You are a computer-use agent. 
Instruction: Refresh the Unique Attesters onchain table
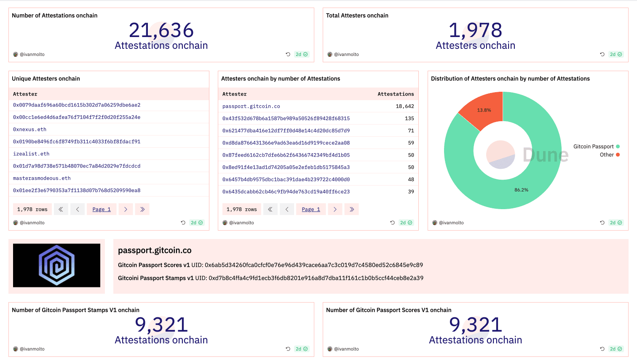point(183,223)
